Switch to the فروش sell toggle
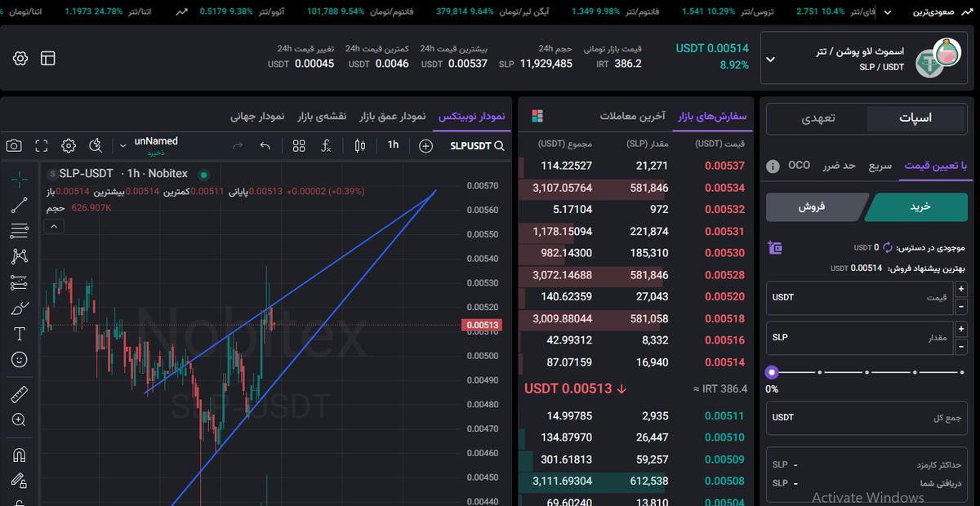 tap(812, 206)
